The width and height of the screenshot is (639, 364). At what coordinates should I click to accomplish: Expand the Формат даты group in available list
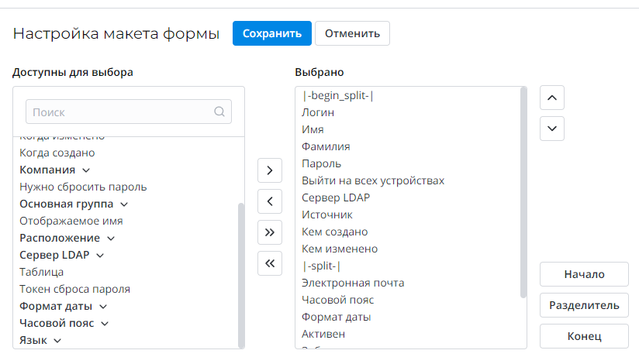[x=99, y=307]
